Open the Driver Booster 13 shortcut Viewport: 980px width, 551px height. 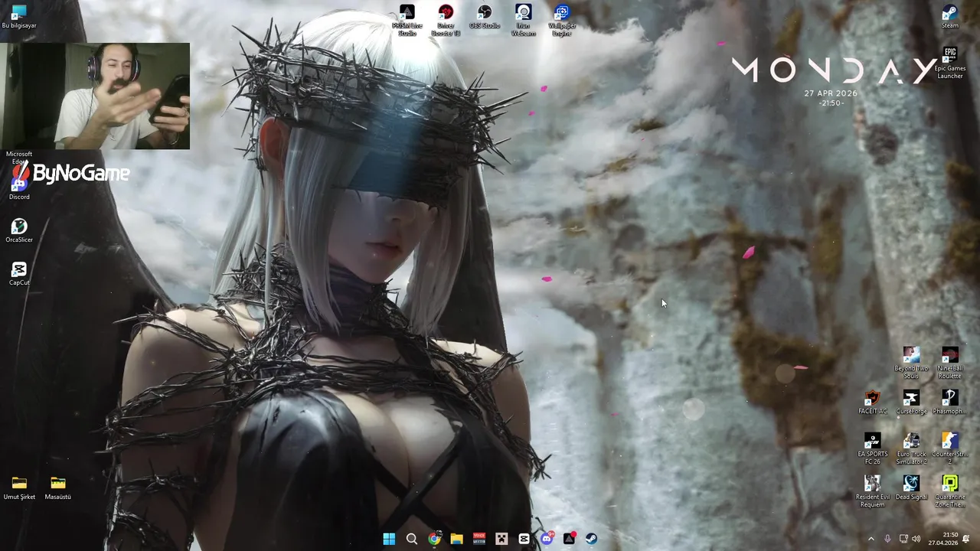(x=446, y=20)
